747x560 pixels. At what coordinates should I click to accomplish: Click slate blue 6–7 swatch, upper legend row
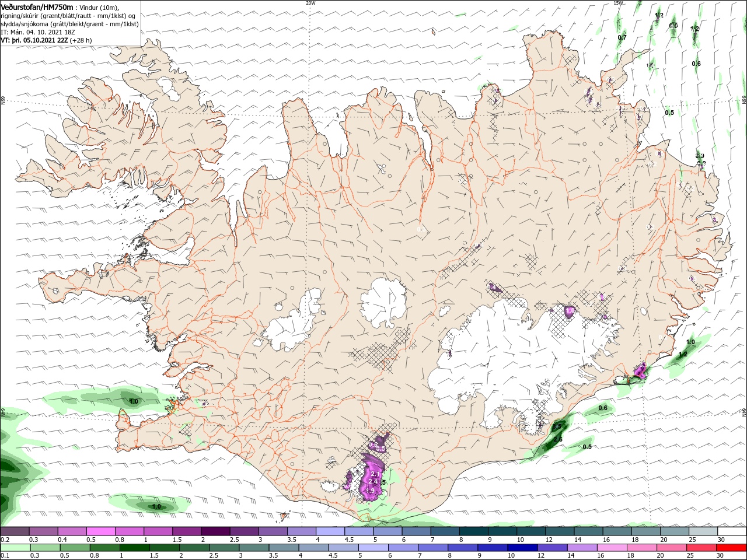click(416, 531)
